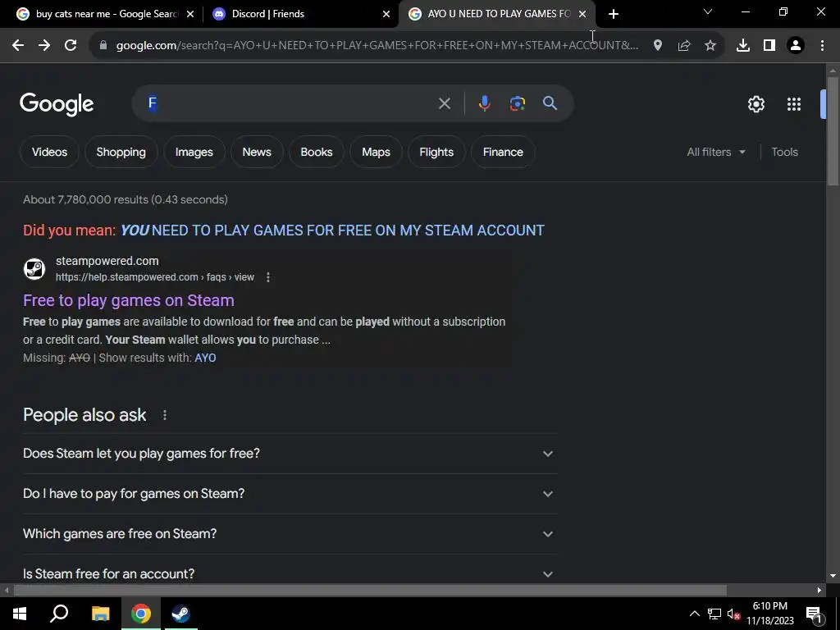Filter results by Books
This screenshot has height=630, width=840.
pyautogui.click(x=316, y=152)
